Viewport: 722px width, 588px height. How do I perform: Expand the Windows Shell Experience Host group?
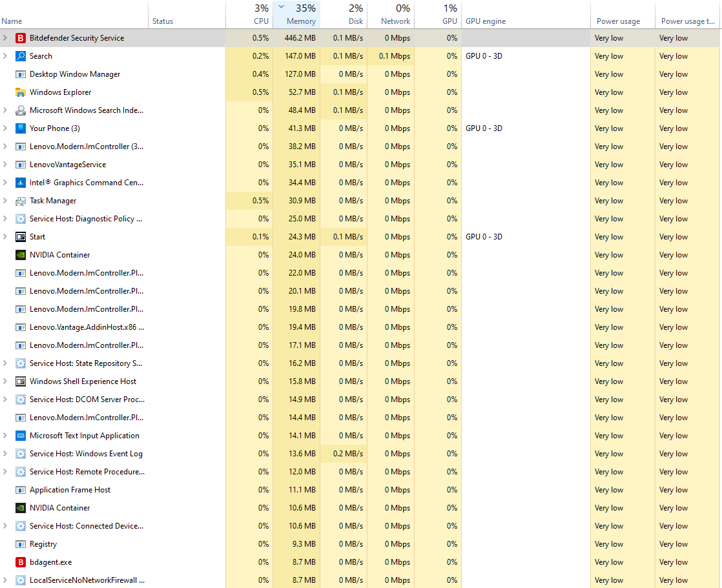click(x=5, y=381)
